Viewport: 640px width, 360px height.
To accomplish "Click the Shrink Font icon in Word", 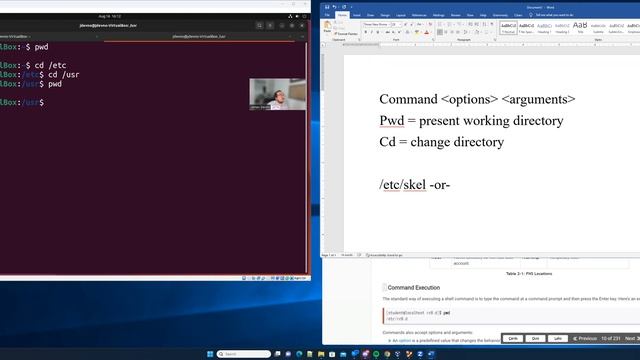I will 412,24.
